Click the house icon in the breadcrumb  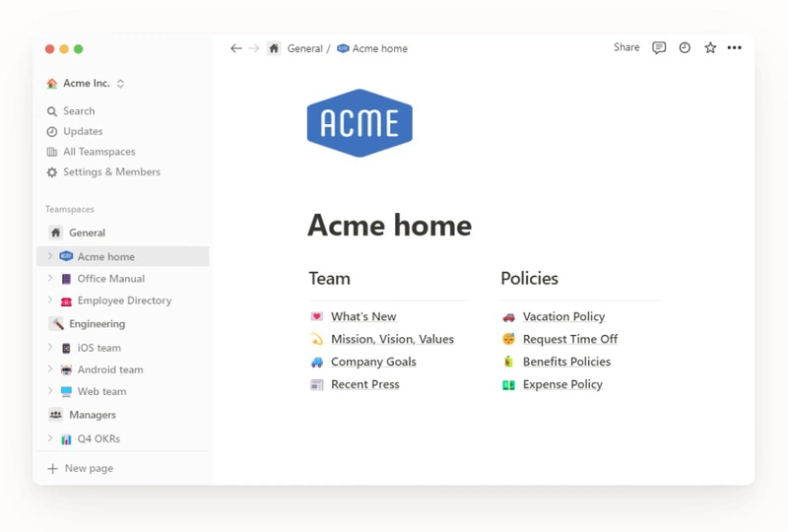[x=274, y=48]
